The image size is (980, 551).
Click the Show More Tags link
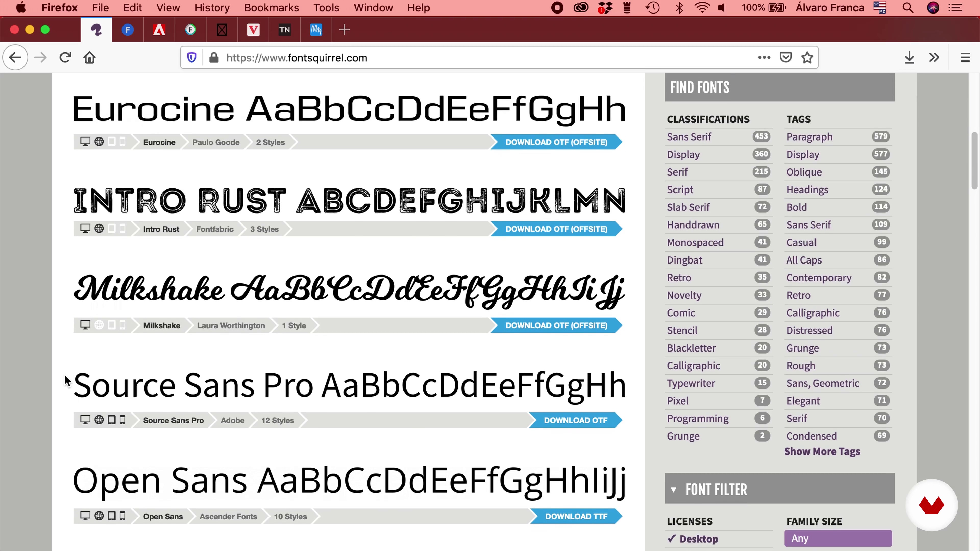[x=822, y=451]
